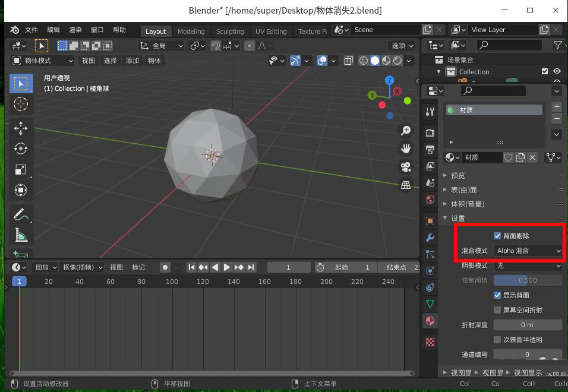Toggle camera view icon in viewport

click(406, 167)
